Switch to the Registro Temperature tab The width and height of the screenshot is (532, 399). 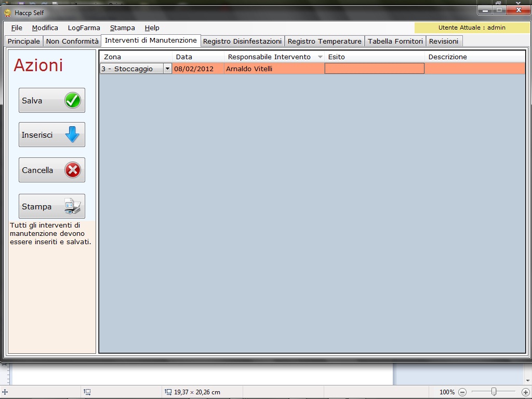pos(324,42)
